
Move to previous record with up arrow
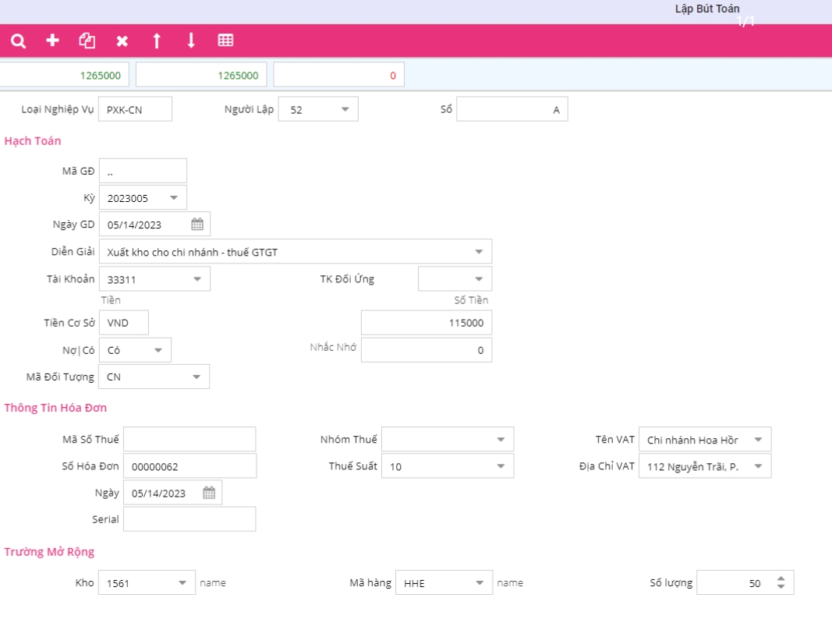click(157, 41)
